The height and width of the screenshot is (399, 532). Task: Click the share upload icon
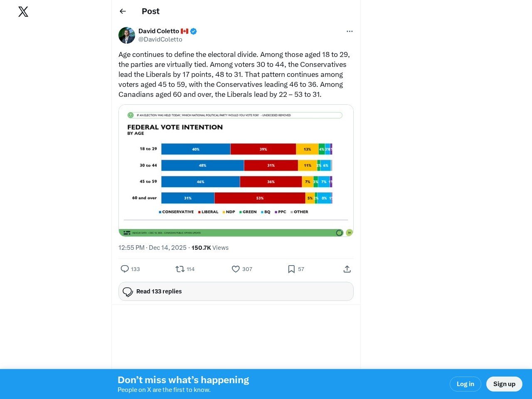347,269
